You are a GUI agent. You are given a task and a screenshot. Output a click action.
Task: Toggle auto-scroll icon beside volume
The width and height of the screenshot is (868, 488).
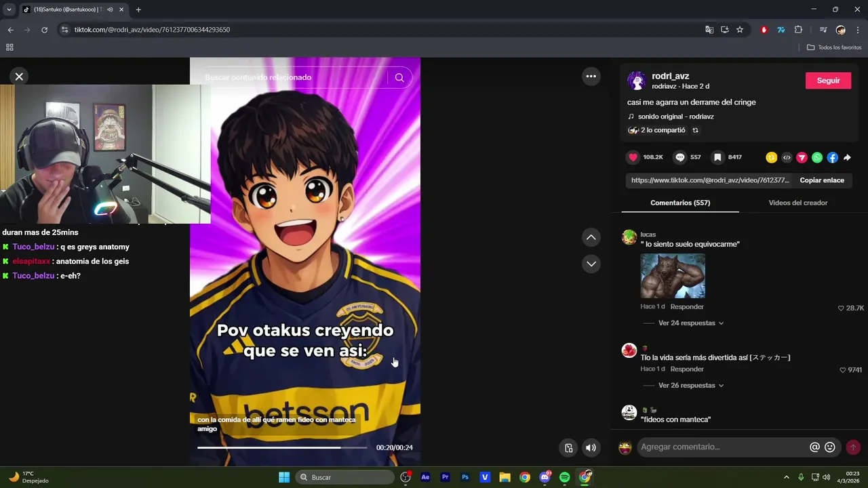coord(569,447)
